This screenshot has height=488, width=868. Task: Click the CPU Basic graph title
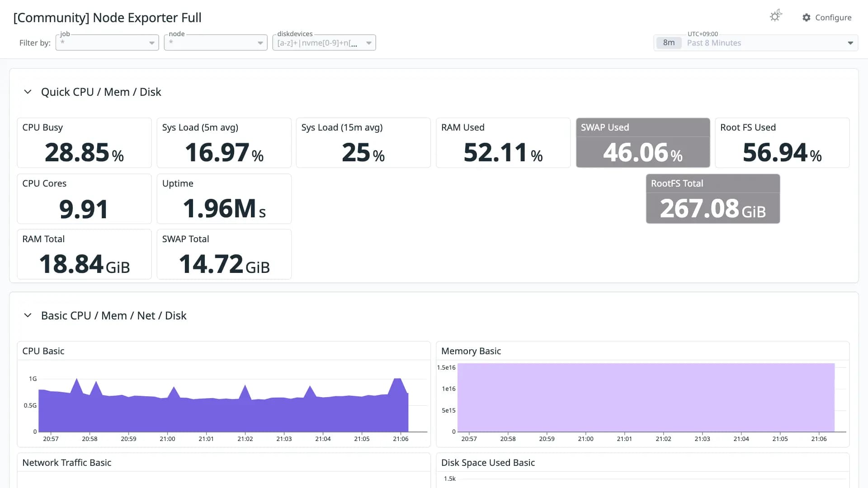(43, 351)
